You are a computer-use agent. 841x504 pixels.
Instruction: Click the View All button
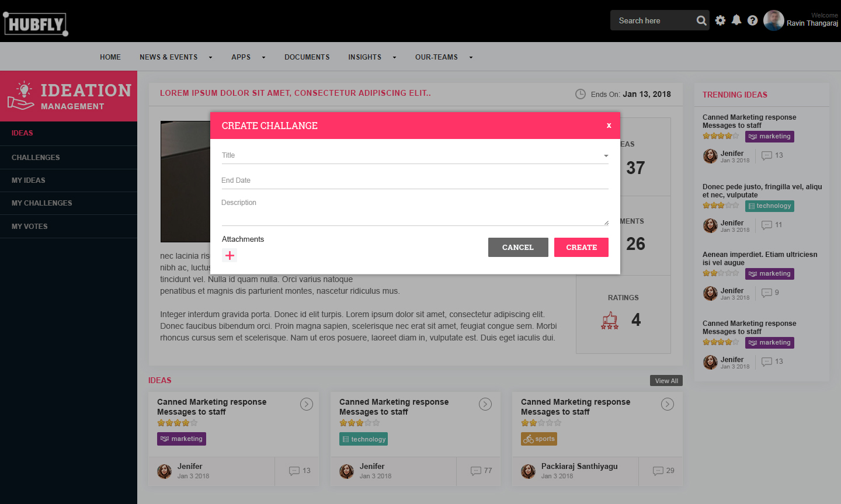tap(666, 381)
